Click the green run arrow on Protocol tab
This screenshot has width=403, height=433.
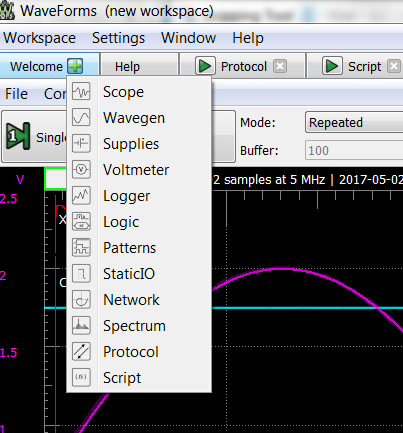(204, 66)
